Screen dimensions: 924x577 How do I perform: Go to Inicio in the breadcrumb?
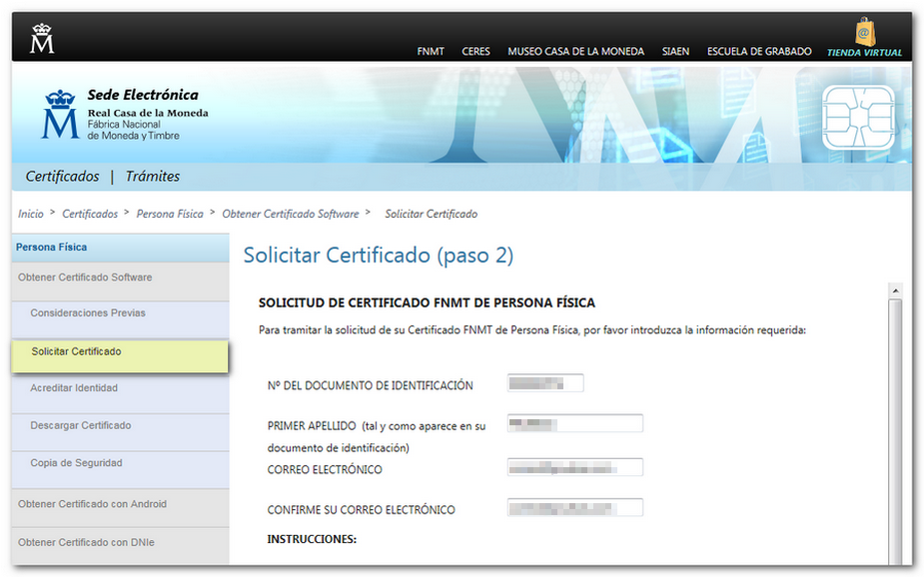[31, 214]
